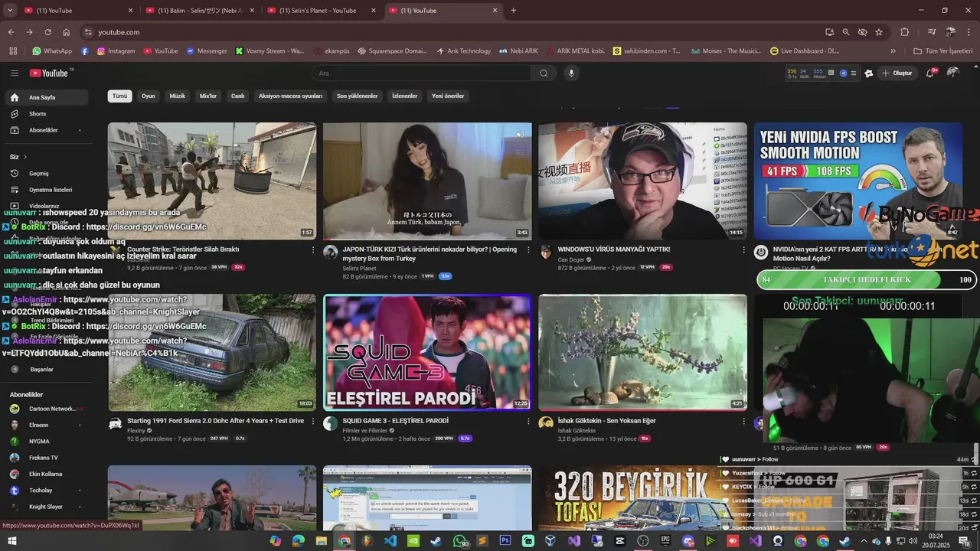Go to the browser home page icon
This screenshot has width=980, height=551.
[67, 32]
